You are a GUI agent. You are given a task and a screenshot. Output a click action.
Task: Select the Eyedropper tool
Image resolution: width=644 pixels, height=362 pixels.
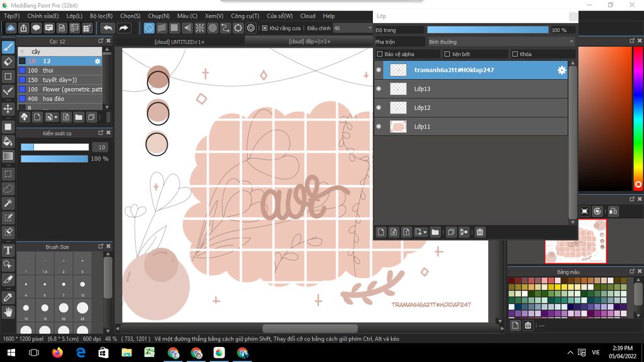pyautogui.click(x=8, y=297)
